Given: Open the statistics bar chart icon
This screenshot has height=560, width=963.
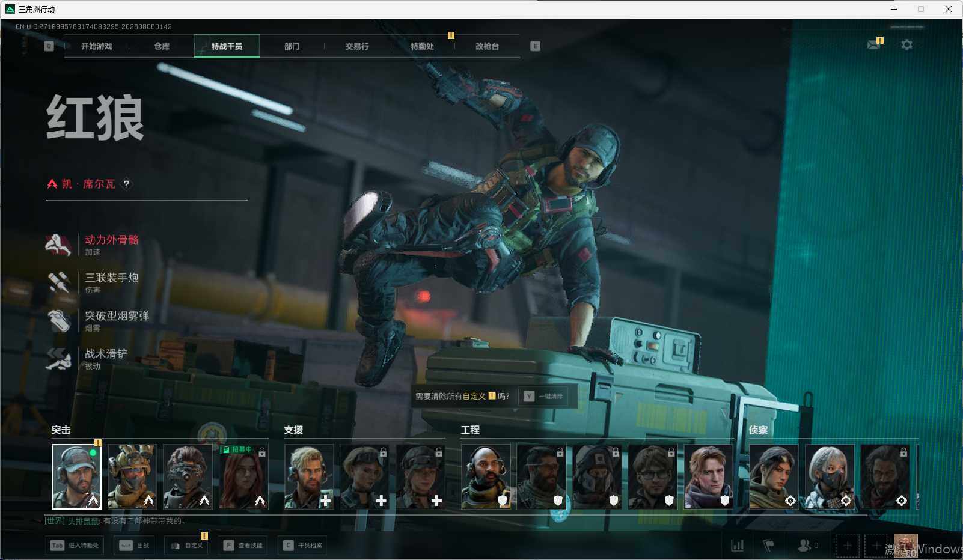Looking at the screenshot, I should [737, 546].
